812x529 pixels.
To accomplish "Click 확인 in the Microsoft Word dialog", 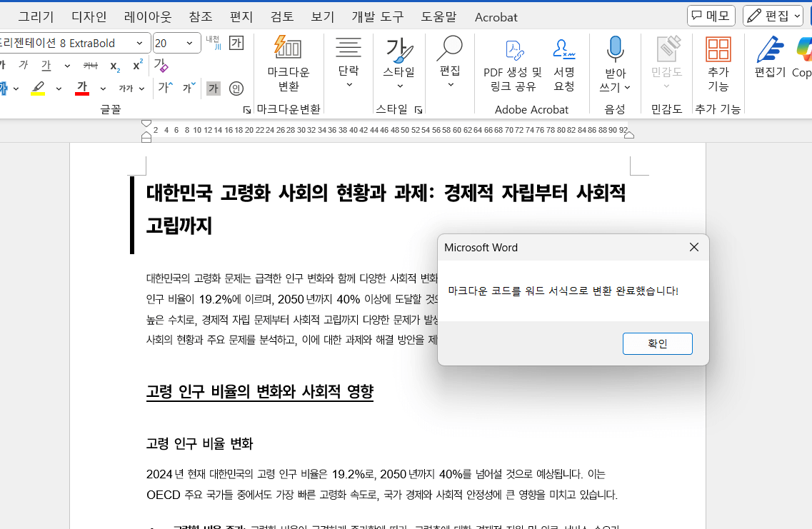I will coord(657,343).
